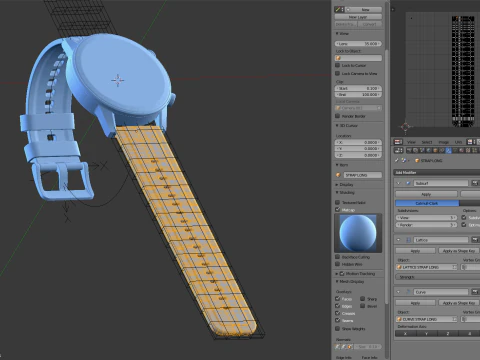Image resolution: width=480 pixels, height=360 pixels.
Task: Open the Add Modifier dropdown
Action: coord(437,172)
